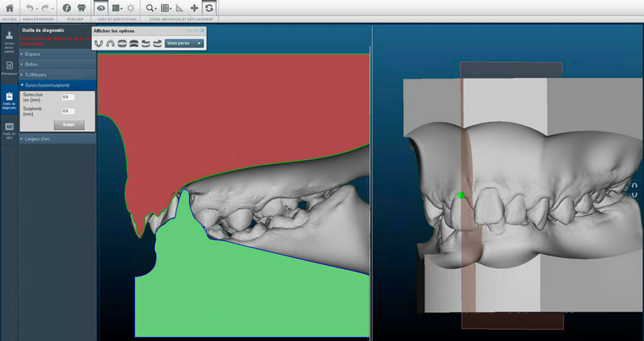
Task: Open Outils DI ABO sidebar icon
Action: [x=9, y=129]
